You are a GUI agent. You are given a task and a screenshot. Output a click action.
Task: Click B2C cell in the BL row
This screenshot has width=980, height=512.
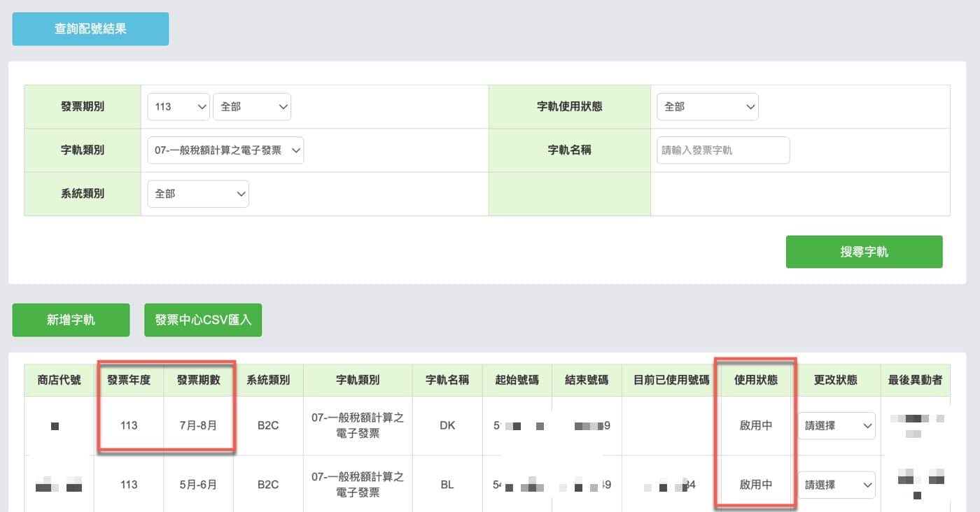[268, 484]
